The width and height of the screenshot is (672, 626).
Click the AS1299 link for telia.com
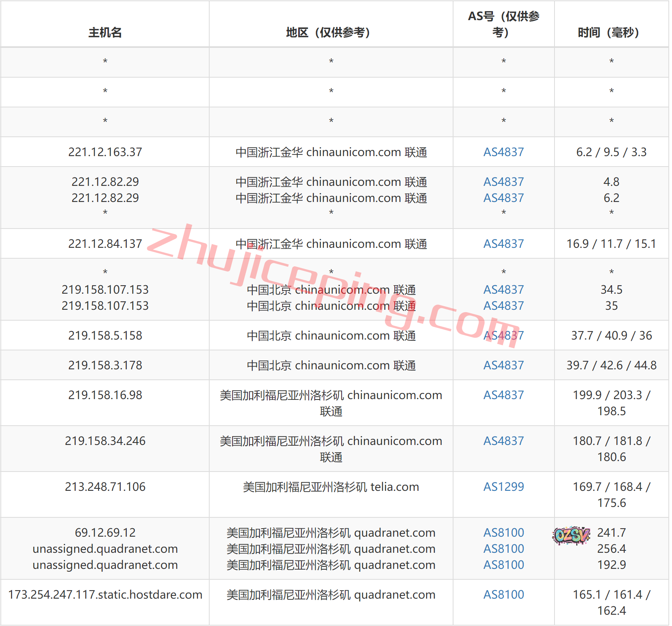pyautogui.click(x=503, y=487)
